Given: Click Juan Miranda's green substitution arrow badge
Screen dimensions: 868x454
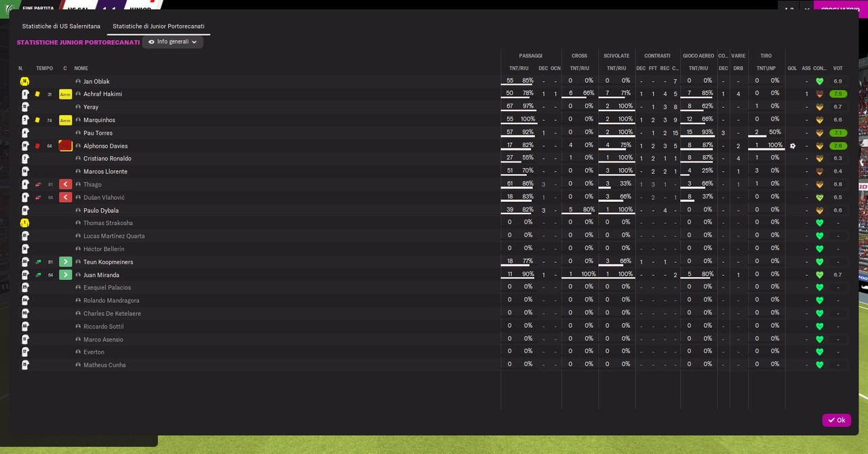Looking at the screenshot, I should (65, 275).
